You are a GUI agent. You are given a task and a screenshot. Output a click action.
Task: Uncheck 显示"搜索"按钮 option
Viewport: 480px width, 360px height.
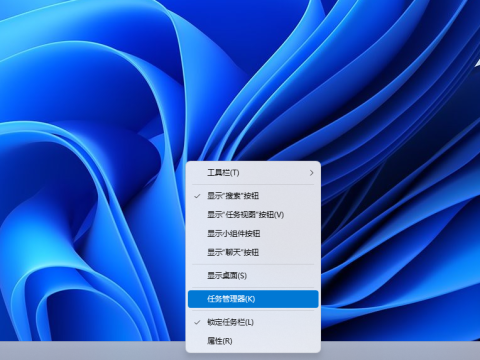point(253,196)
